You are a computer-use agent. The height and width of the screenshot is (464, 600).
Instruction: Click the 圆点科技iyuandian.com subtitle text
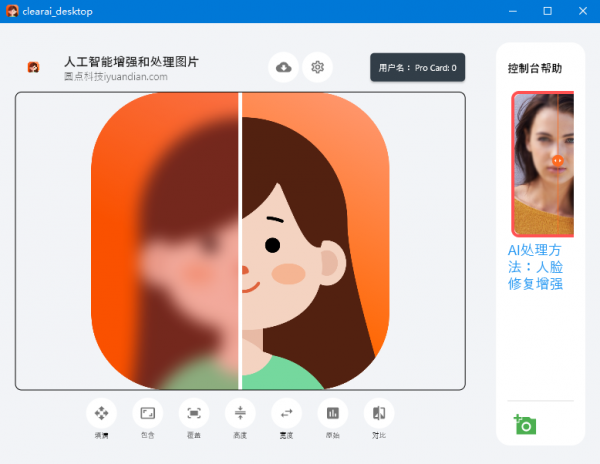116,77
